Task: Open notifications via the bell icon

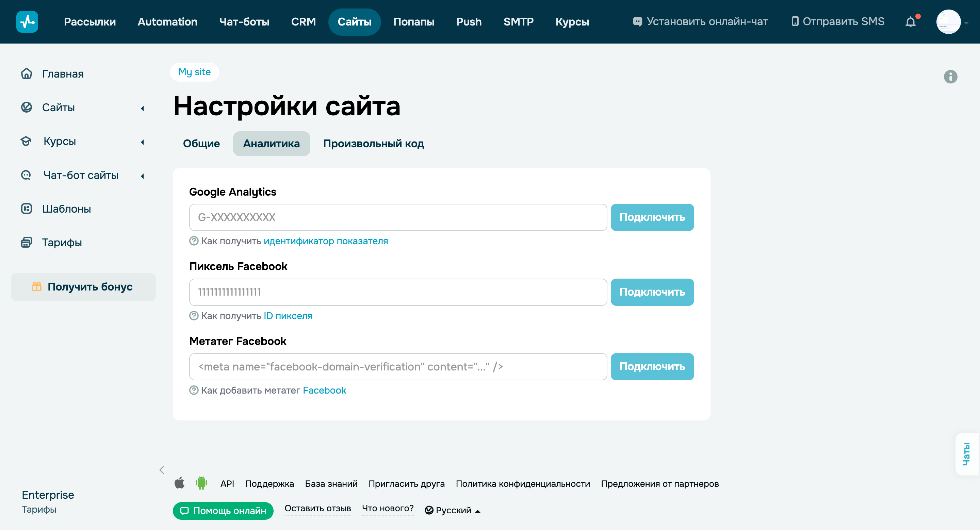Action: (911, 22)
